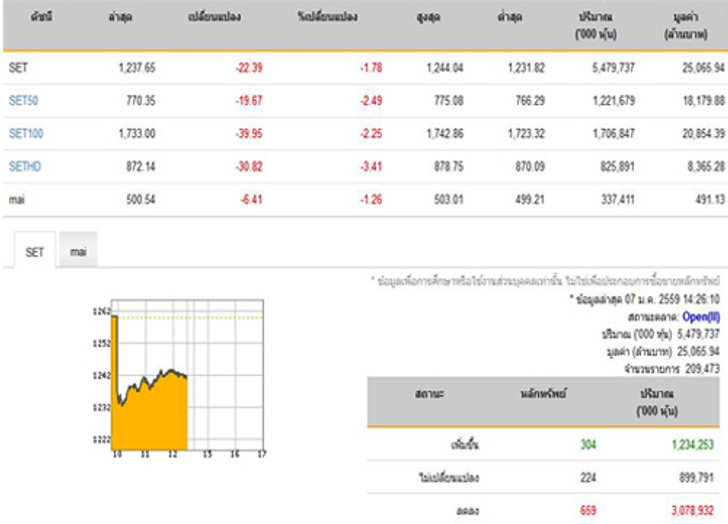Select SET50 percent change -2.49
728x524 pixels.
[x=371, y=100]
